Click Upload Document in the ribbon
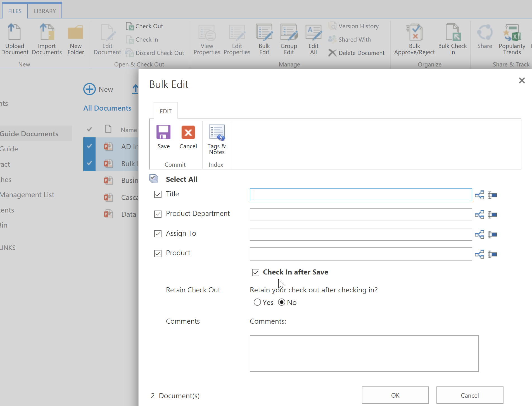The image size is (532, 406). [x=15, y=39]
